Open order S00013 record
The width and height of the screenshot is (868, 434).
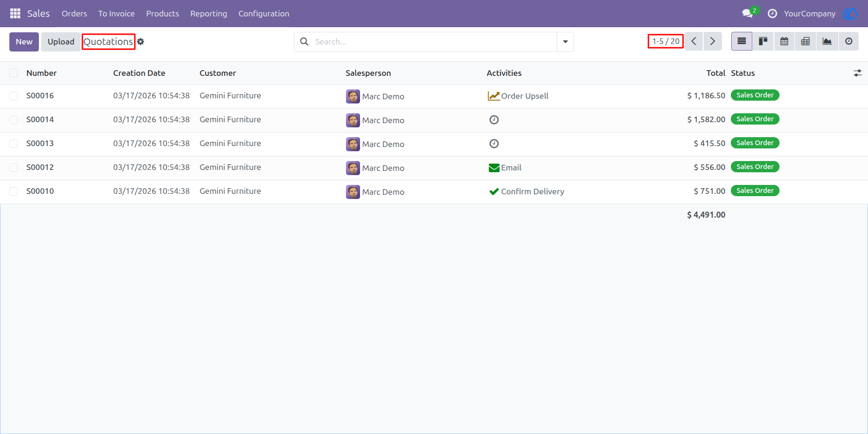coord(40,143)
